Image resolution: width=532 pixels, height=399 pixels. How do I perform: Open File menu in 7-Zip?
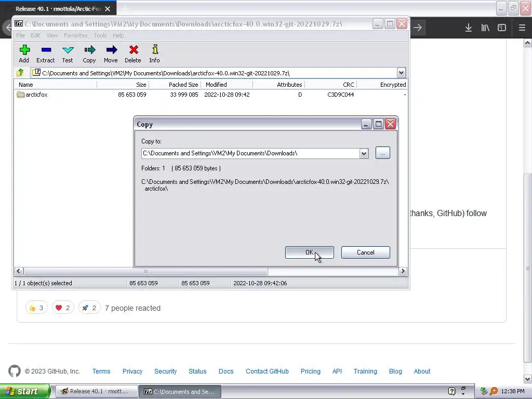20,35
